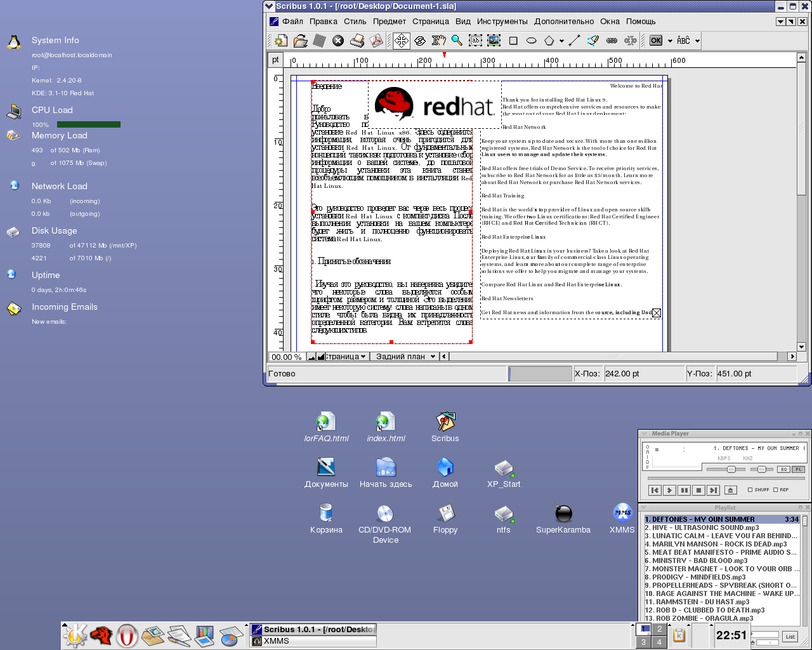Click the Pause button in Media Player
The width and height of the screenshot is (812, 650).
click(684, 490)
